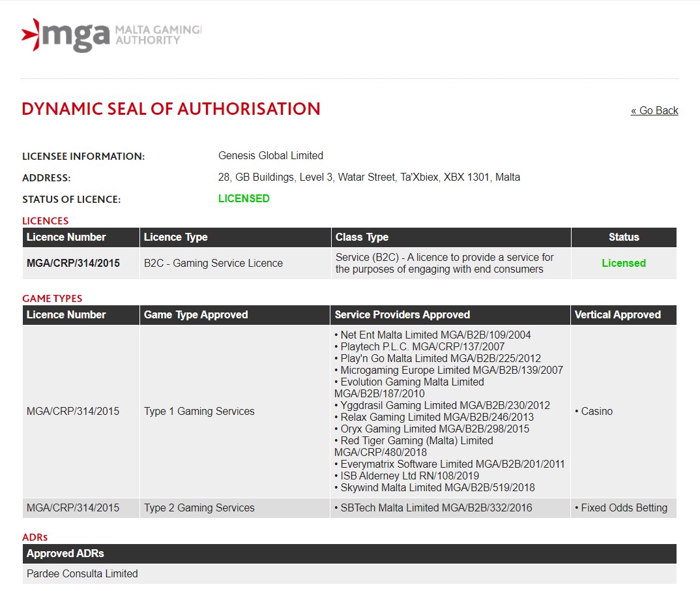The height and width of the screenshot is (591, 700).
Task: Click the Playtech P.L.C. MGA/CRP/137/2007 entry
Action: (419, 346)
